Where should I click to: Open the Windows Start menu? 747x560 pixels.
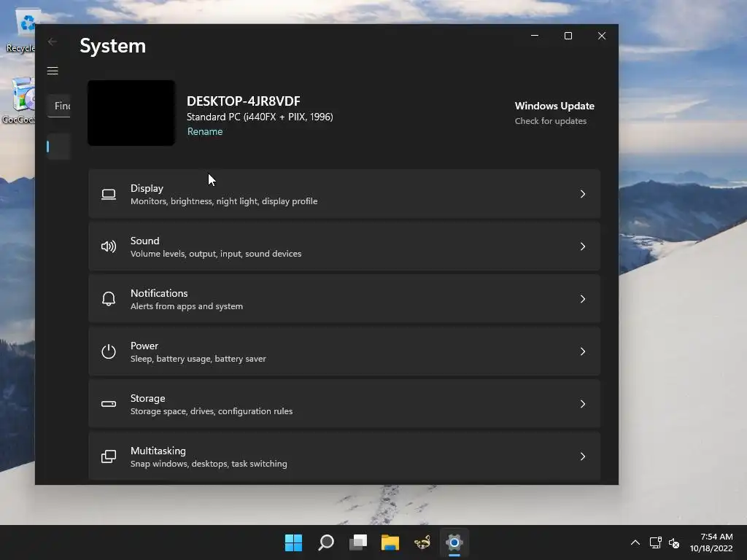coord(293,542)
